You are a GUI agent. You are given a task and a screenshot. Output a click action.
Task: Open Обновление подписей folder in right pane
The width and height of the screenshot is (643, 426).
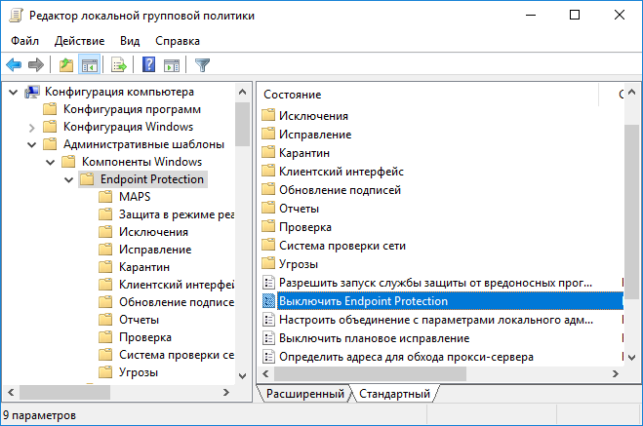pyautogui.click(x=340, y=190)
